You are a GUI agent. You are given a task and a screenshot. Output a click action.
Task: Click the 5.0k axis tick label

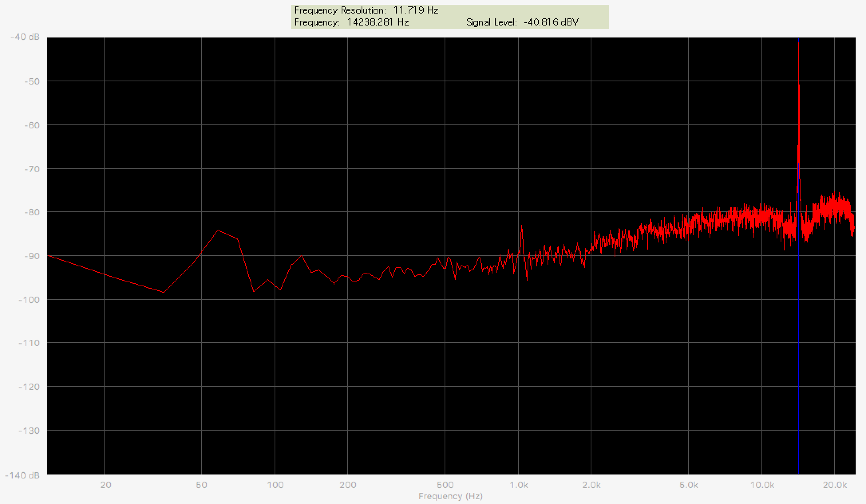click(689, 485)
